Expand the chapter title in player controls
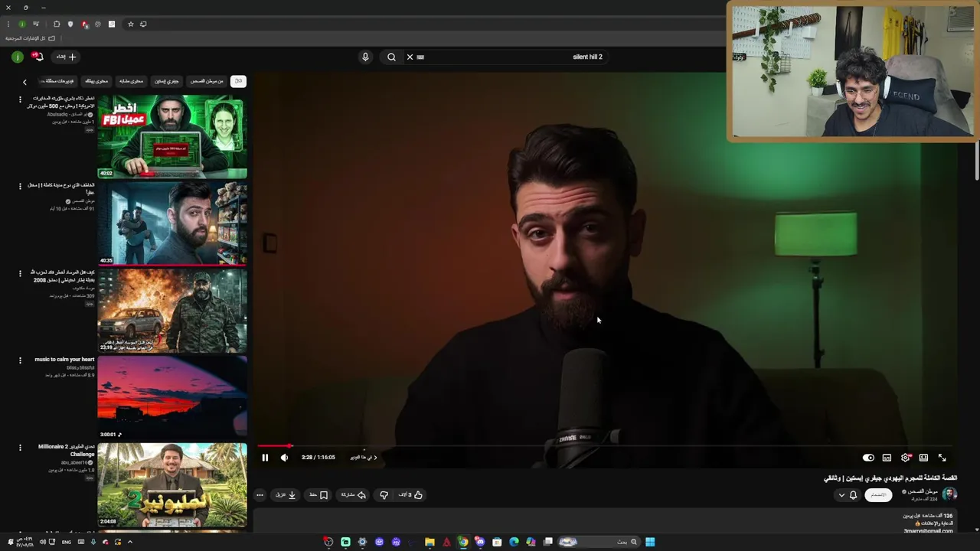The image size is (980, 551). click(364, 458)
